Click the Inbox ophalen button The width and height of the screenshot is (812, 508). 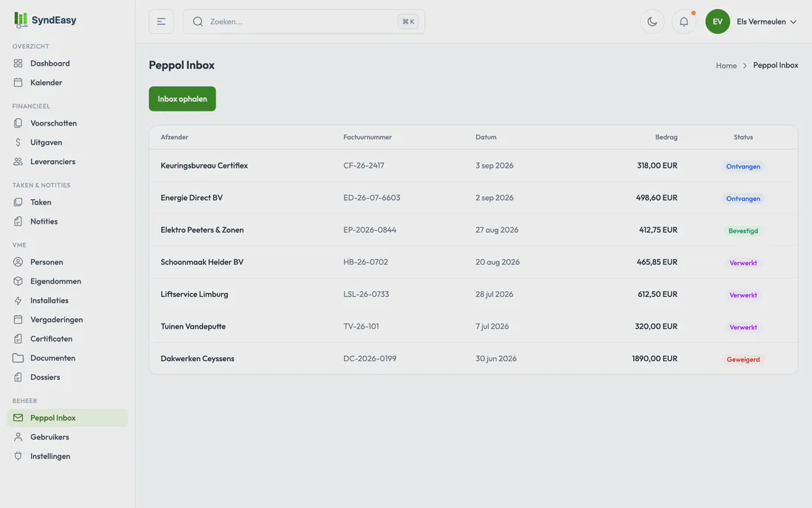pos(182,98)
